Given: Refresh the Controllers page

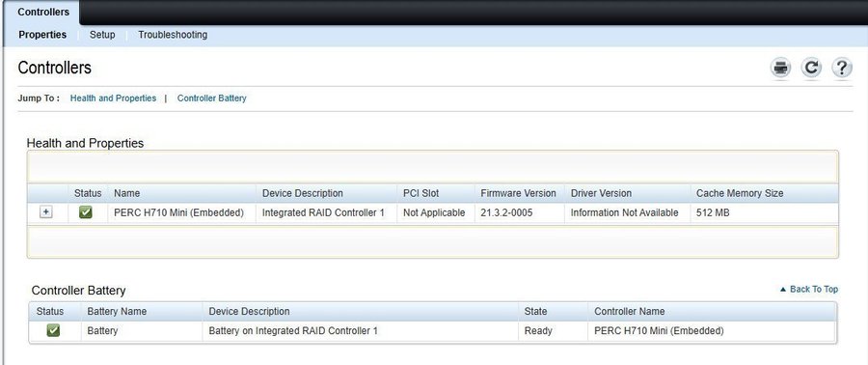Looking at the screenshot, I should coord(811,69).
